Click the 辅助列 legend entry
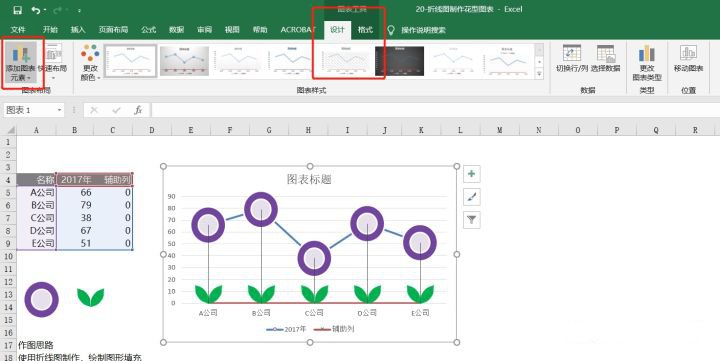The width and height of the screenshot is (720, 361). tap(334, 329)
